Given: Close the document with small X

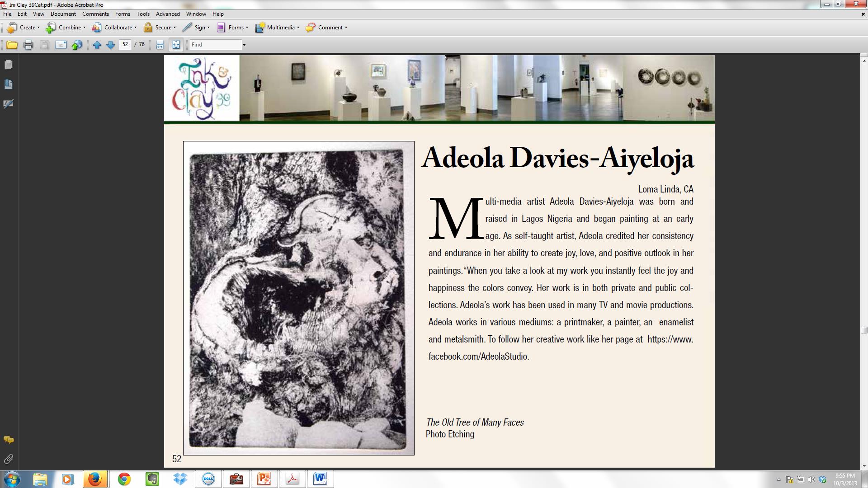Looking at the screenshot, I should [x=863, y=14].
